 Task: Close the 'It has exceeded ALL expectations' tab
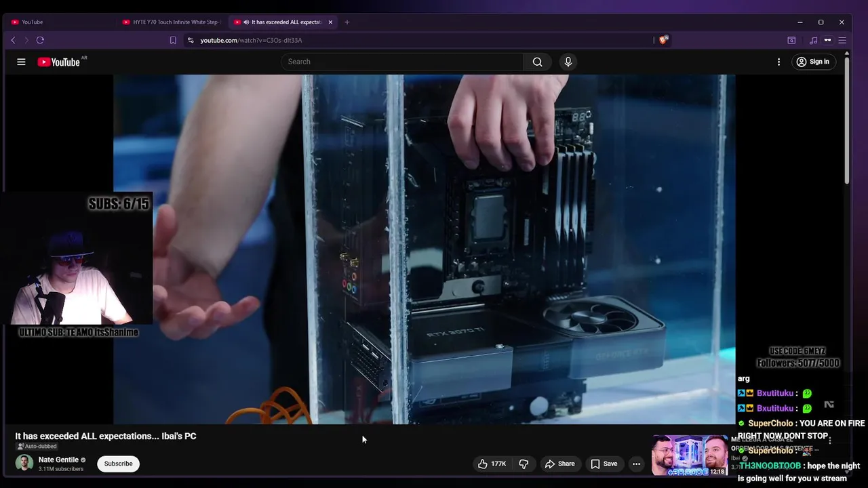(330, 22)
